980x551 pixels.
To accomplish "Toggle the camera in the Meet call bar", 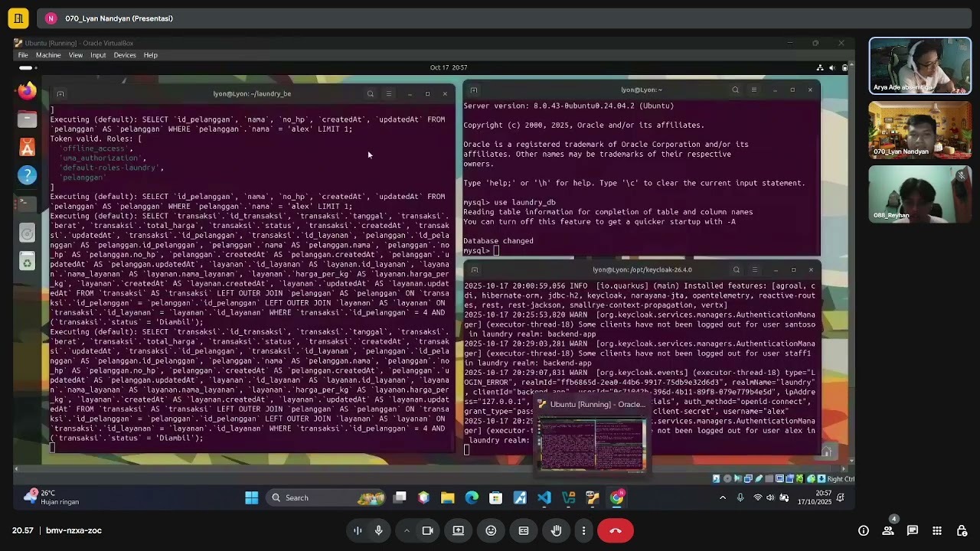I will [x=428, y=530].
